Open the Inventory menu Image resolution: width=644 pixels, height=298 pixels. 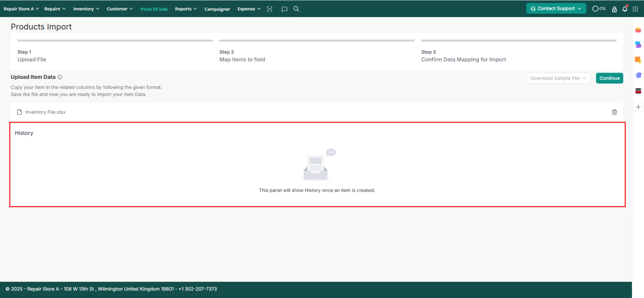click(86, 9)
